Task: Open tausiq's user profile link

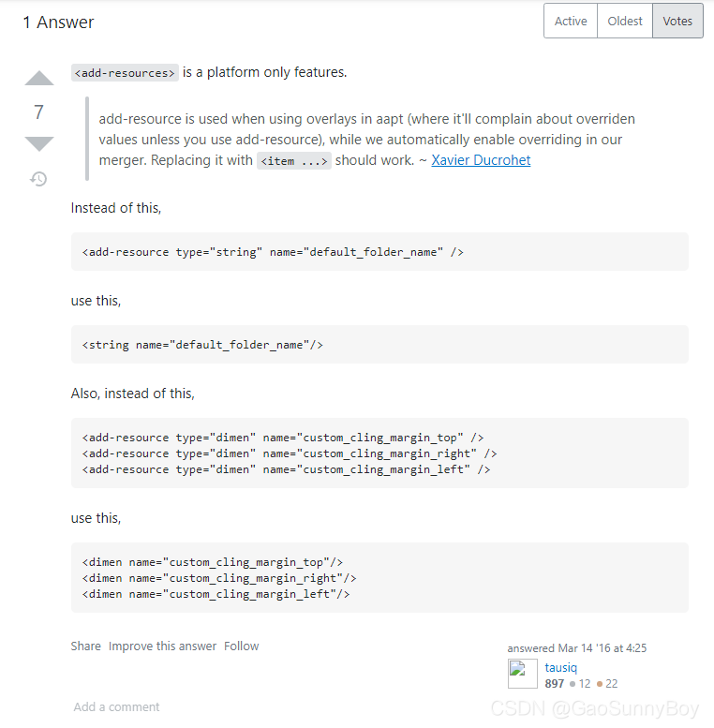Action: click(x=561, y=668)
